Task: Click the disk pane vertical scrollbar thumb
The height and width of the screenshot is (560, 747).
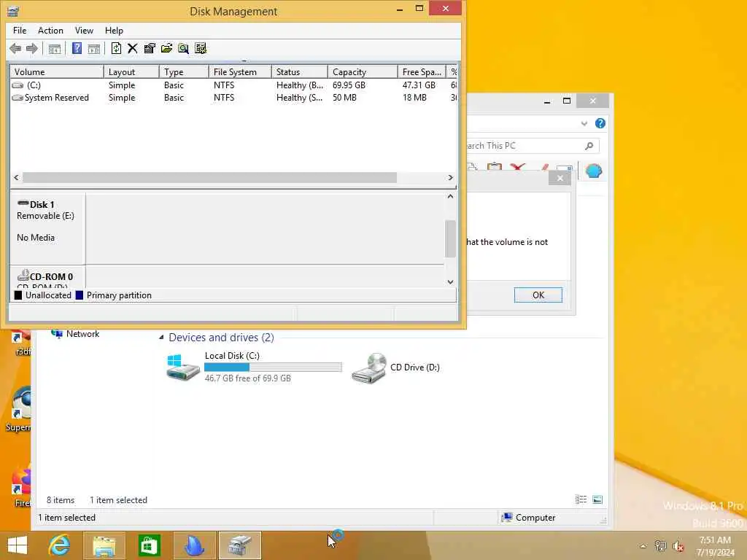Action: 450,238
